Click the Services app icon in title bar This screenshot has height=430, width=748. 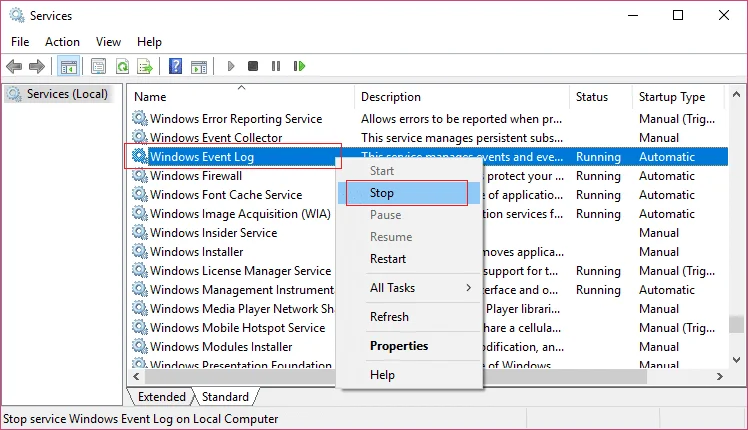(x=17, y=15)
